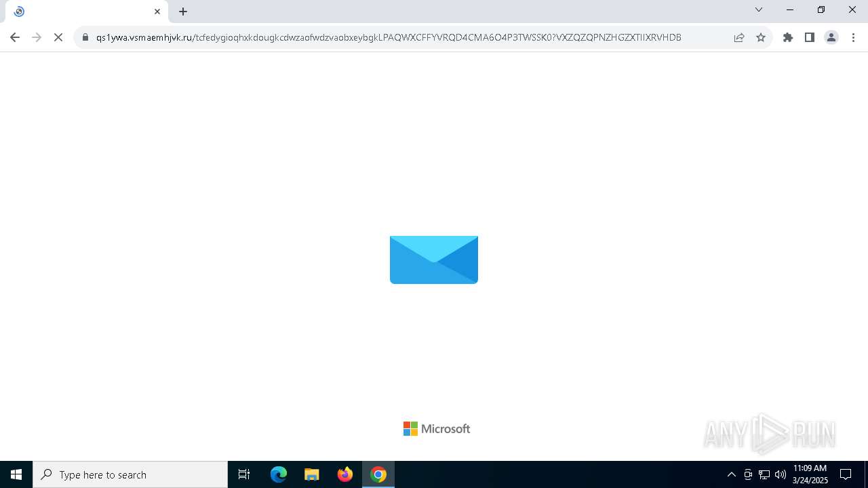868x488 pixels.
Task: Click the forward navigation arrow
Action: coord(37,37)
